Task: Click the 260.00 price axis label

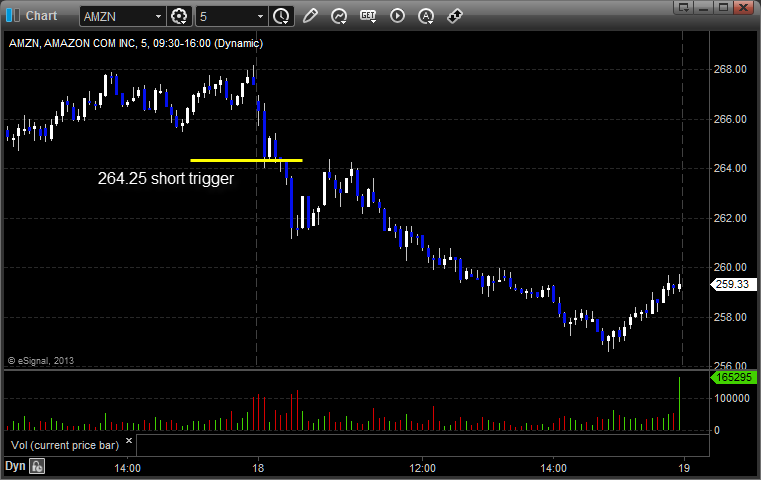Action: pos(730,267)
